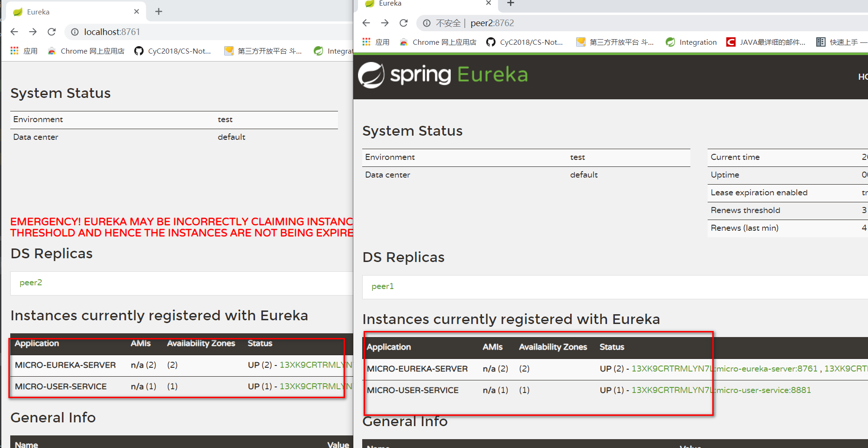Open new tab in the left browser window
The height and width of the screenshot is (448, 868).
tap(158, 11)
